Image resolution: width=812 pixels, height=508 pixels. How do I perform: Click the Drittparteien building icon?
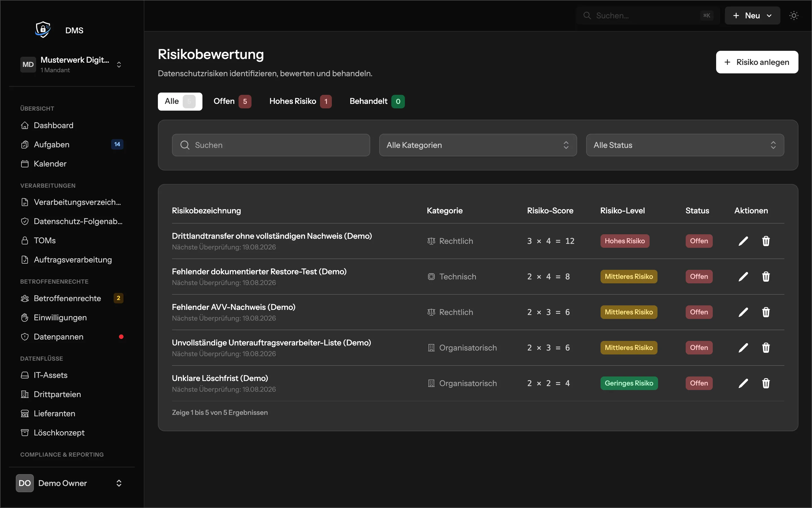coord(25,394)
